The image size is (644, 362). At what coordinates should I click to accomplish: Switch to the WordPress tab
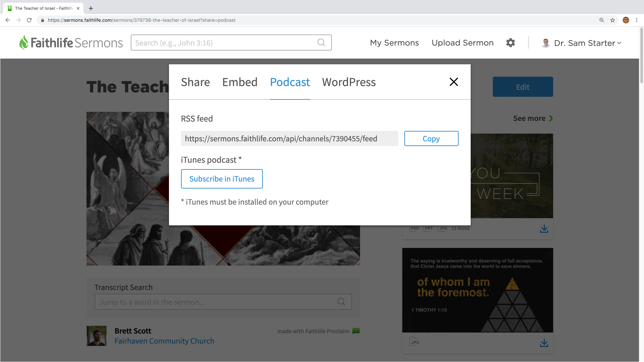click(x=349, y=82)
